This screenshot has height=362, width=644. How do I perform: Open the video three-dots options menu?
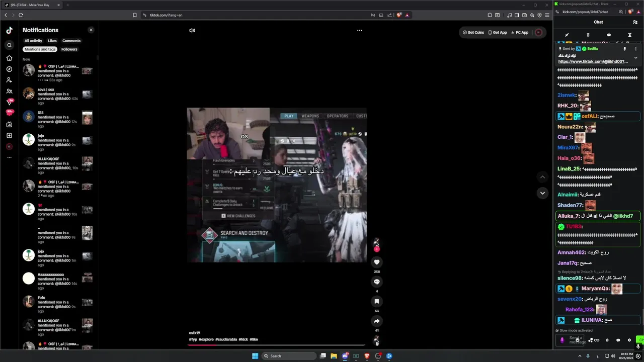click(360, 30)
